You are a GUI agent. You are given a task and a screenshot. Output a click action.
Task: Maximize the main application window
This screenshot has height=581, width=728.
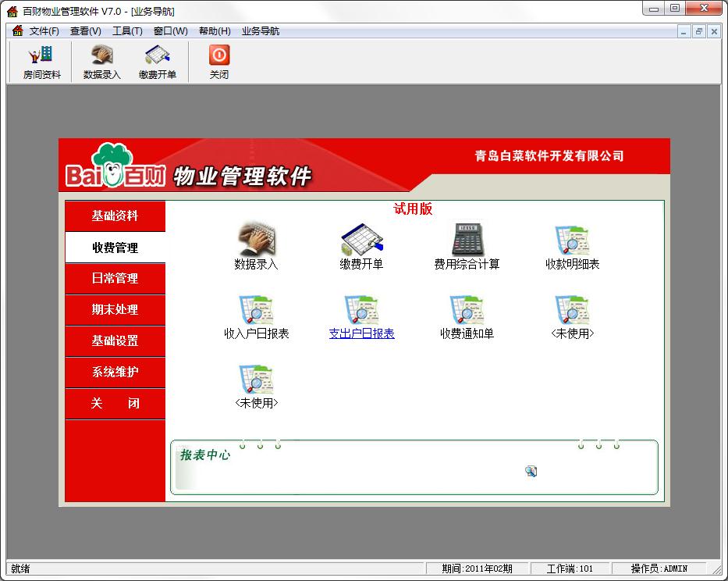coord(675,9)
